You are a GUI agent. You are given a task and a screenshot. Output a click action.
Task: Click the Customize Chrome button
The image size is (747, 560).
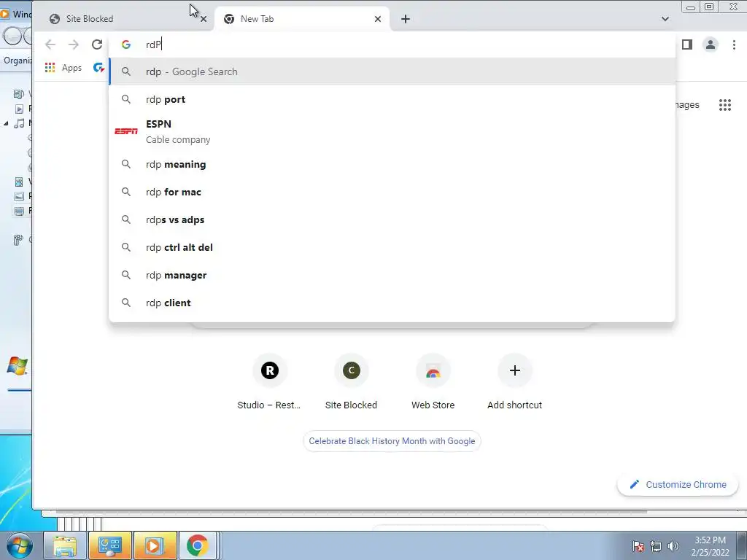(678, 484)
